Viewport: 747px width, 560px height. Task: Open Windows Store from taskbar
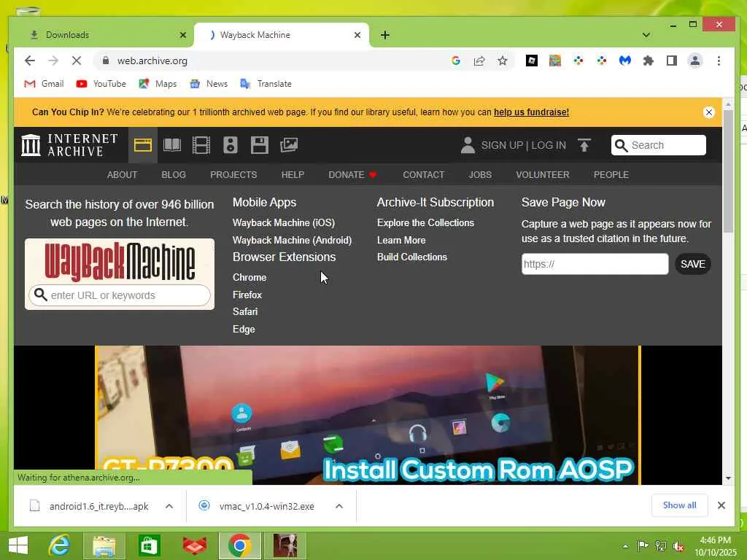coord(149,545)
